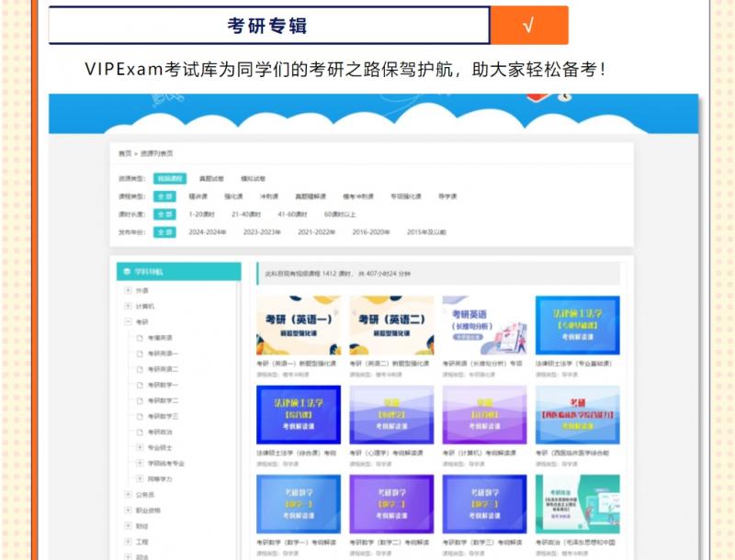Expand the 专业硕士 subcategory
Screen dimensions: 735x560
140,448
